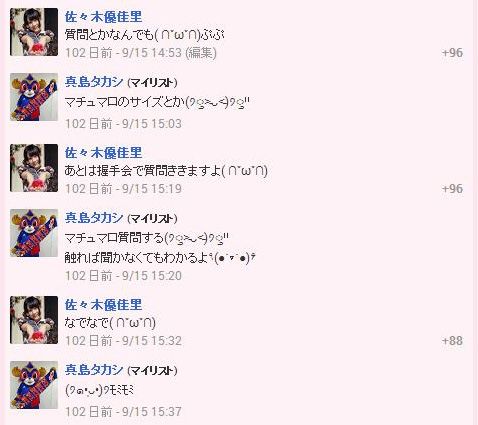The image size is (478, 425).
Task: Open avatar of the 15:32 comment
Action: [x=34, y=320]
